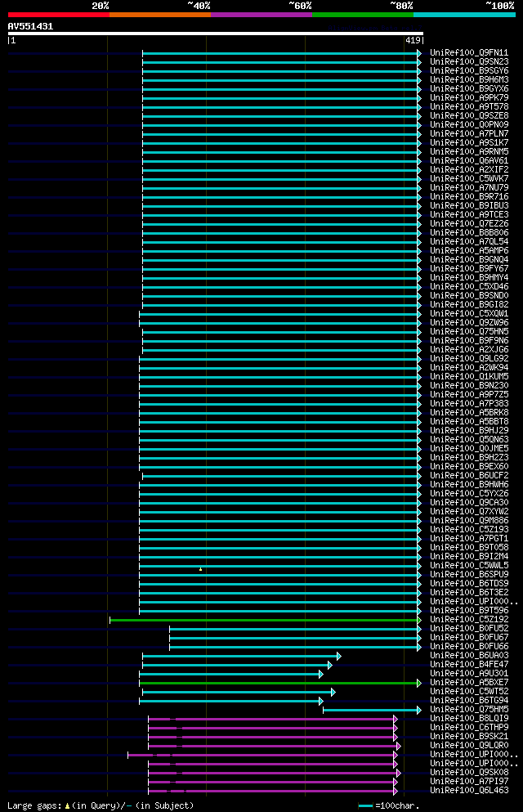
Task: Select the UniRef100_Q9LG92 label
Action: (469, 359)
